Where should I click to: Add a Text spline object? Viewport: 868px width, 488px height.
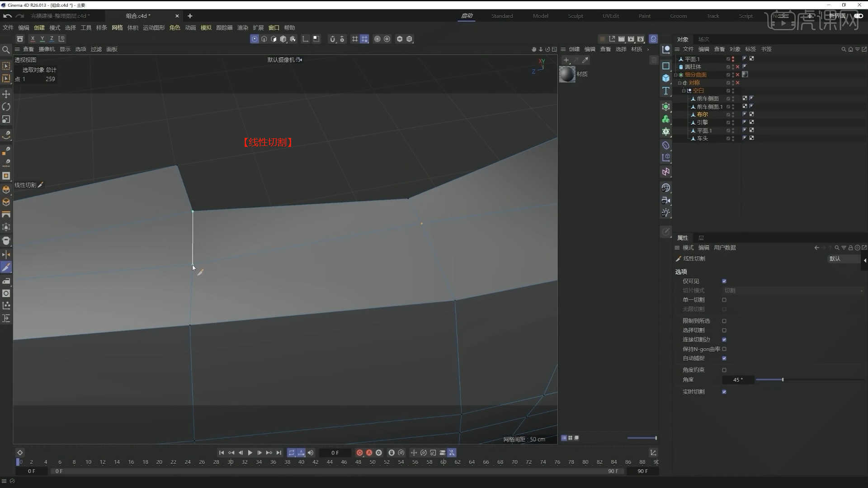click(666, 91)
